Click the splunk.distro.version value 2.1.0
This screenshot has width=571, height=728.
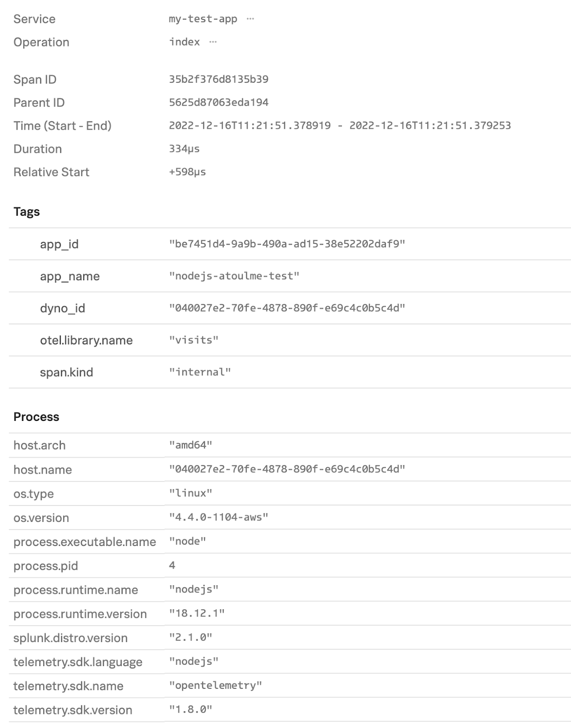tap(190, 637)
